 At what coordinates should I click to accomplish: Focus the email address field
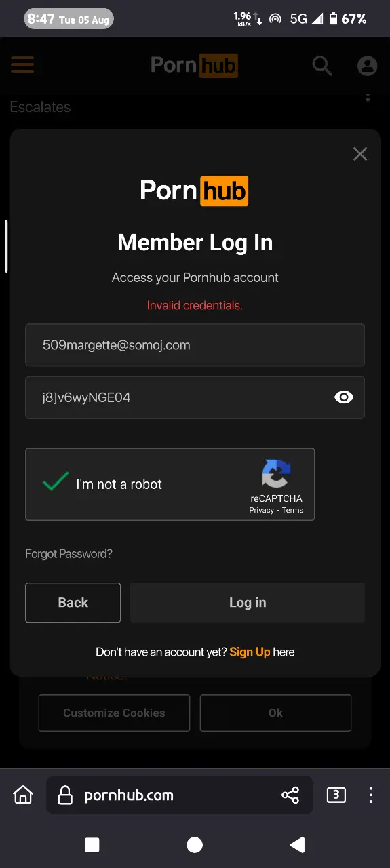point(195,345)
